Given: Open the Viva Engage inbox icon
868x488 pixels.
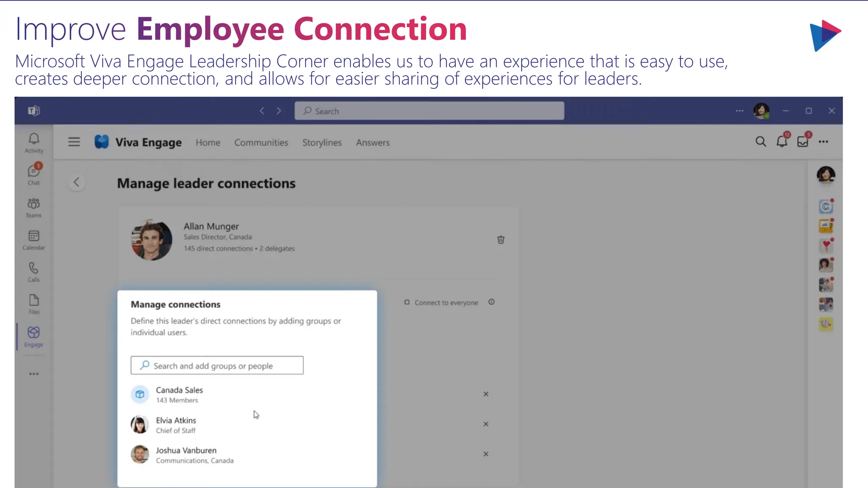Looking at the screenshot, I should point(803,141).
